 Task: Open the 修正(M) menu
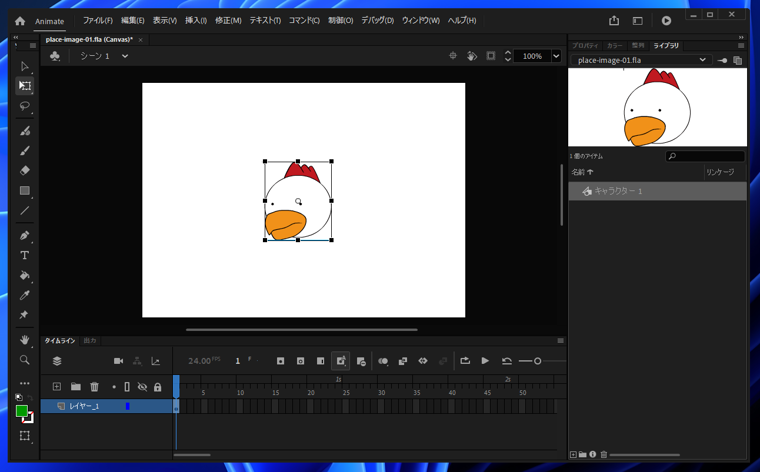click(228, 20)
